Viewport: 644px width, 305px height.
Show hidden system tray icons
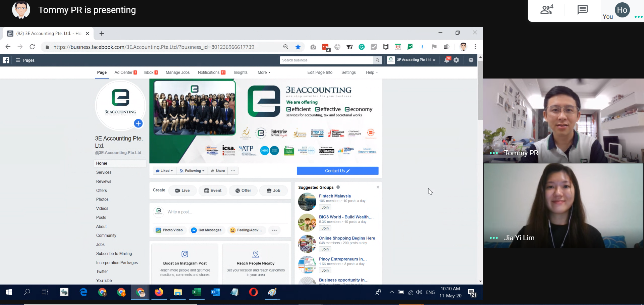click(x=391, y=292)
